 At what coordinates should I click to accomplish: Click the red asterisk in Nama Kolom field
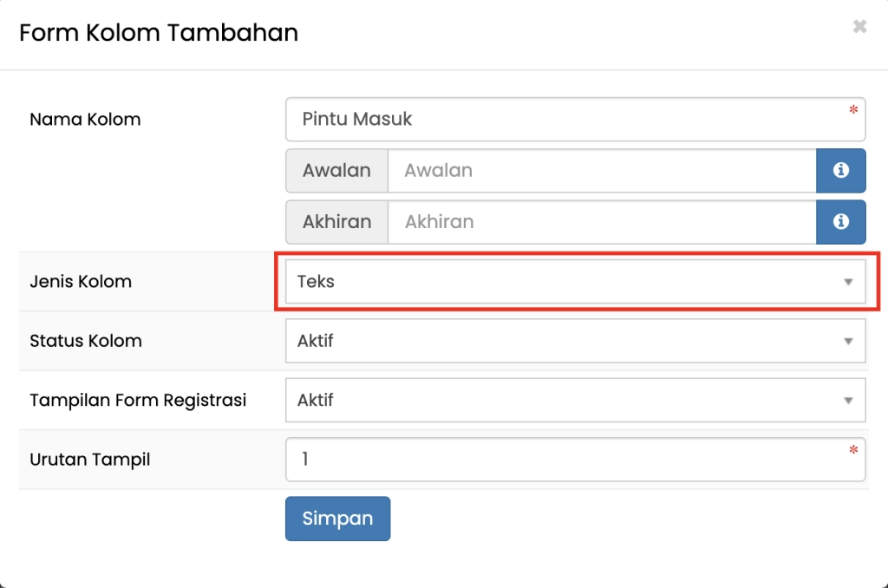click(853, 110)
